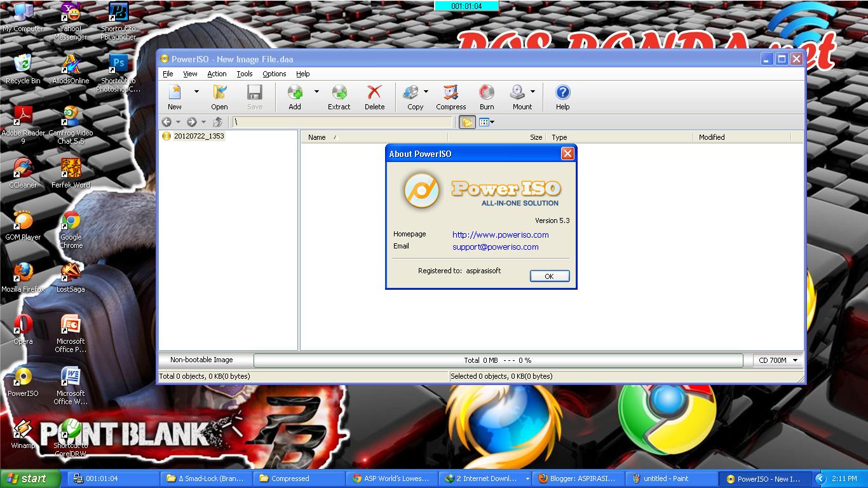
Task: Click Non-bootable Image in the status bar
Action: tap(201, 360)
